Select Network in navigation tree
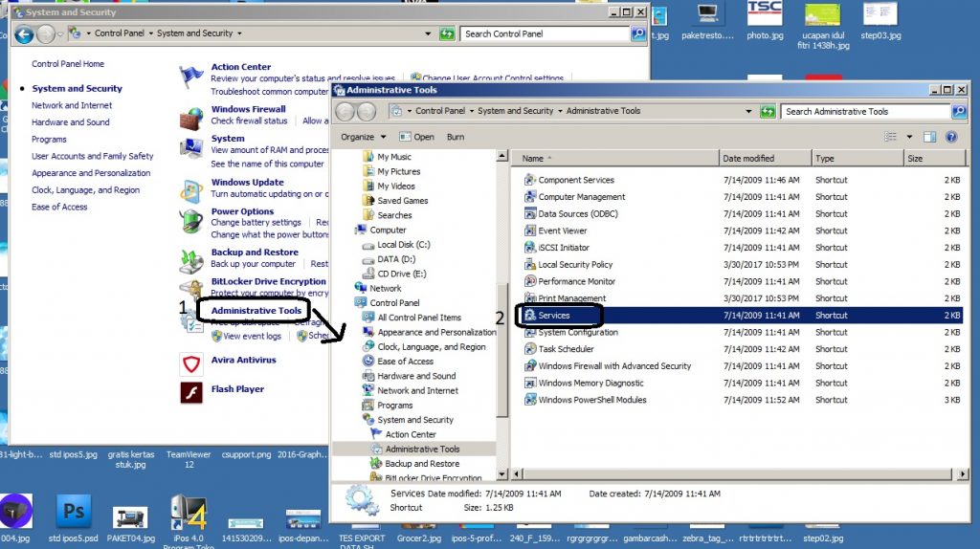 coord(386,289)
